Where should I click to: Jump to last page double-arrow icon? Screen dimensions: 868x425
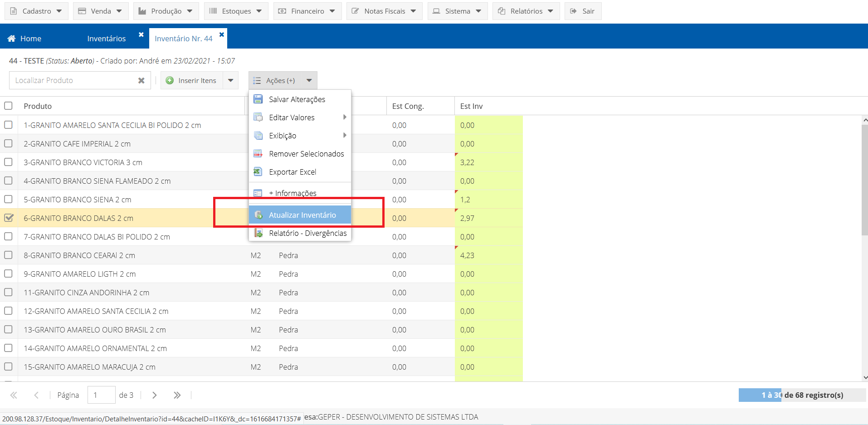pos(177,395)
